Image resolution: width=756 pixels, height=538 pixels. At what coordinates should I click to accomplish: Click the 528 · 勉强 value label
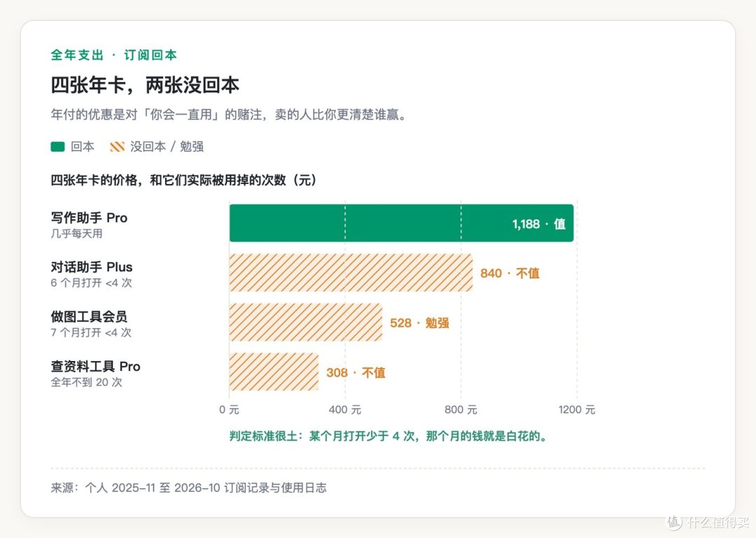(x=419, y=323)
